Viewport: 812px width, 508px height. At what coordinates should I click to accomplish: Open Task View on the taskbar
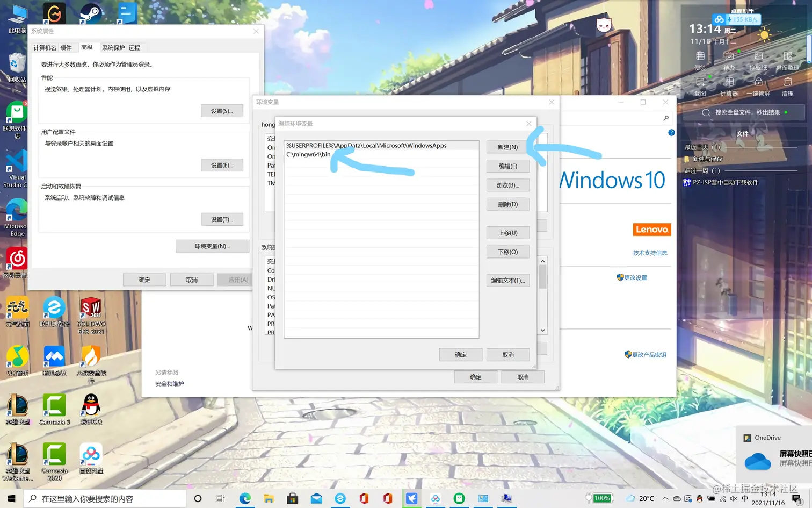coord(220,498)
